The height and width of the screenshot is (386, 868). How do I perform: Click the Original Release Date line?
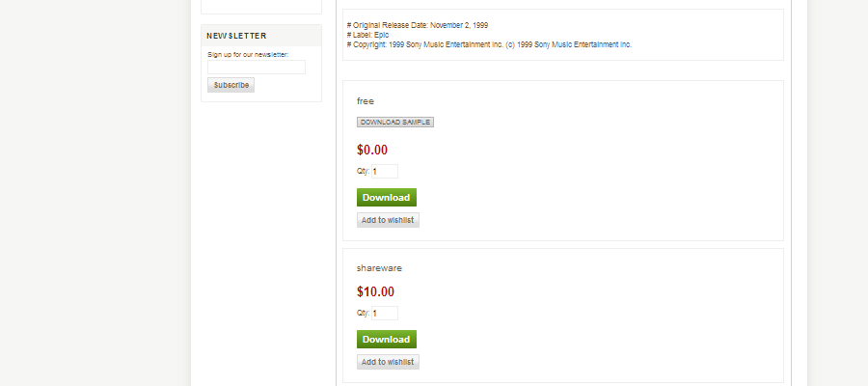pos(418,25)
